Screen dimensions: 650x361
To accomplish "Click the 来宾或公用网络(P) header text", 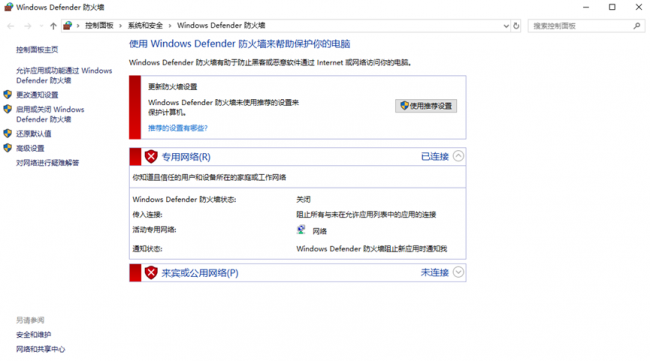I will tap(200, 273).
